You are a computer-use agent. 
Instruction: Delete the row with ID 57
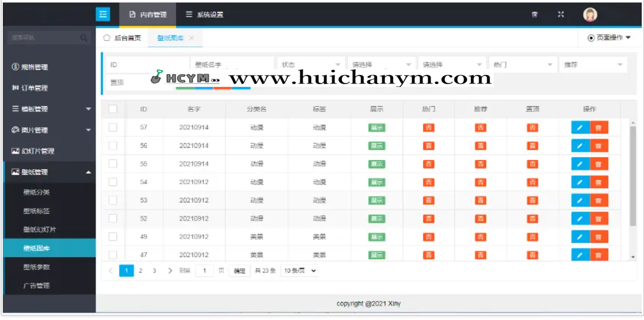click(599, 128)
